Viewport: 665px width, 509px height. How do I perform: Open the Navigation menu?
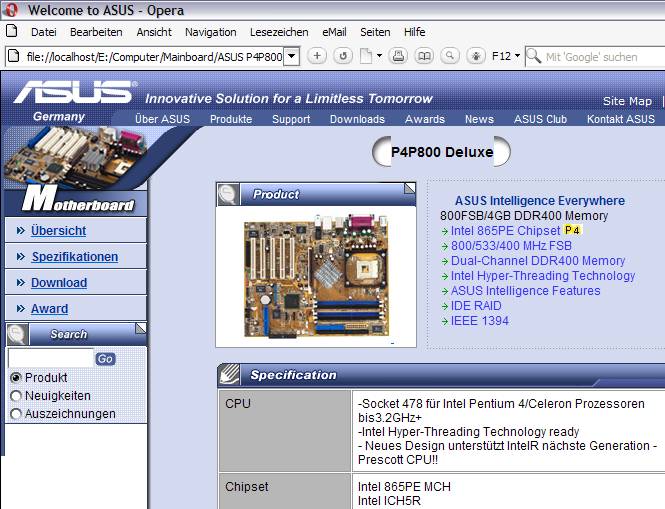(210, 32)
